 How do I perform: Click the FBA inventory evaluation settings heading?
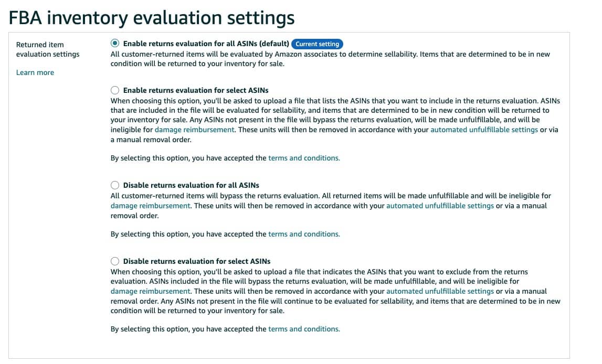click(152, 18)
